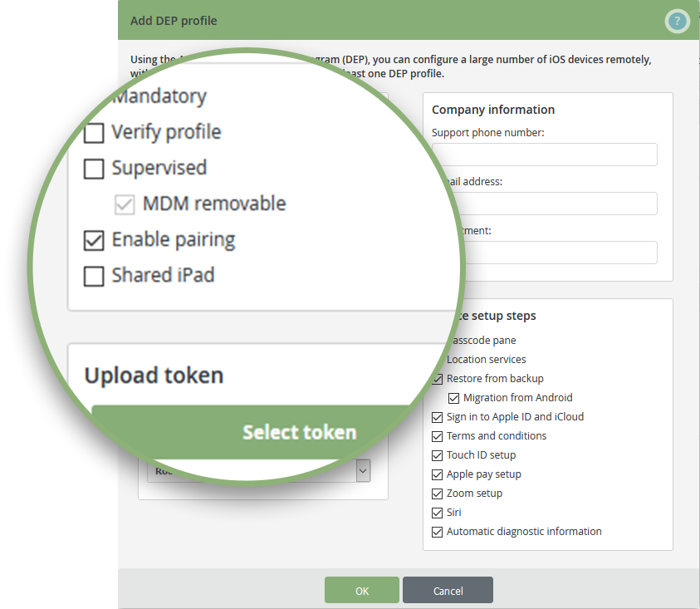Cancel the Add DEP profile dialog

pos(448,590)
